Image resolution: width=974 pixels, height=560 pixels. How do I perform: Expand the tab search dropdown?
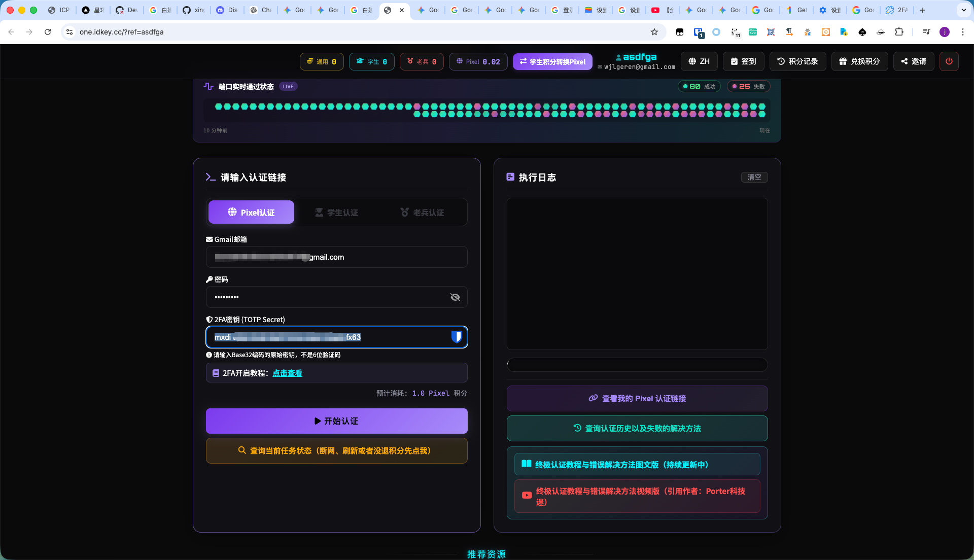pyautogui.click(x=963, y=10)
